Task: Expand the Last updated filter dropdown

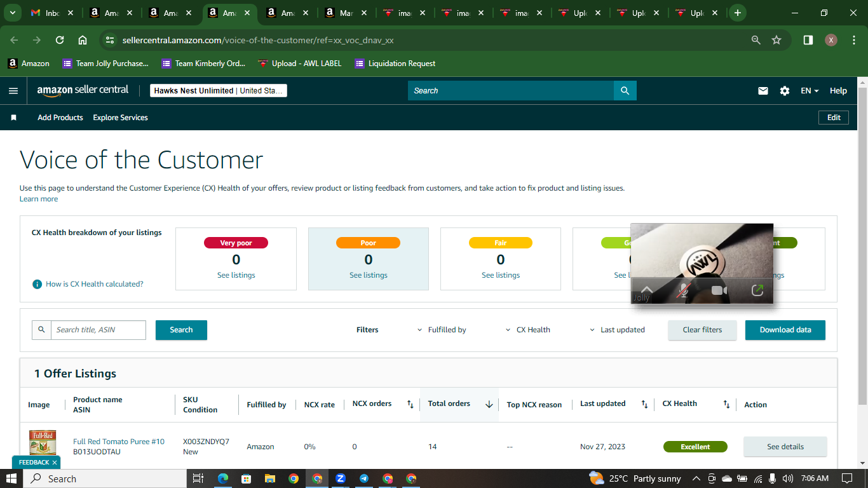Action: [617, 330]
